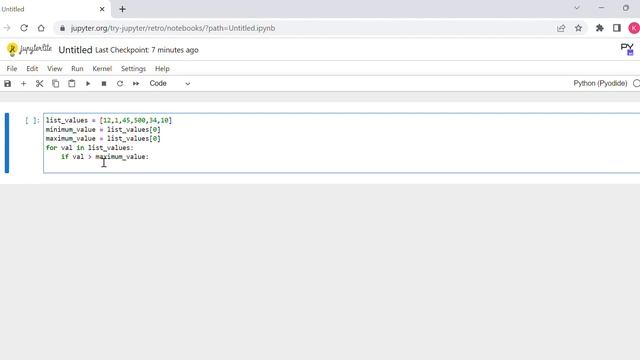Click inside the code cell editor
Screen dimensions: 640x360
pos(341,143)
